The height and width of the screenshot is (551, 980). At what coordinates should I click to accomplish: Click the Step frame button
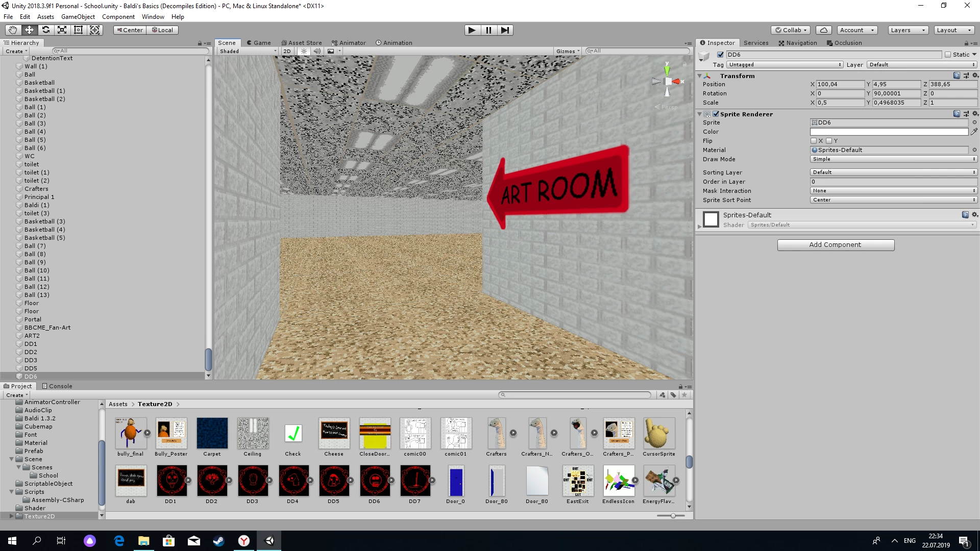click(x=505, y=30)
